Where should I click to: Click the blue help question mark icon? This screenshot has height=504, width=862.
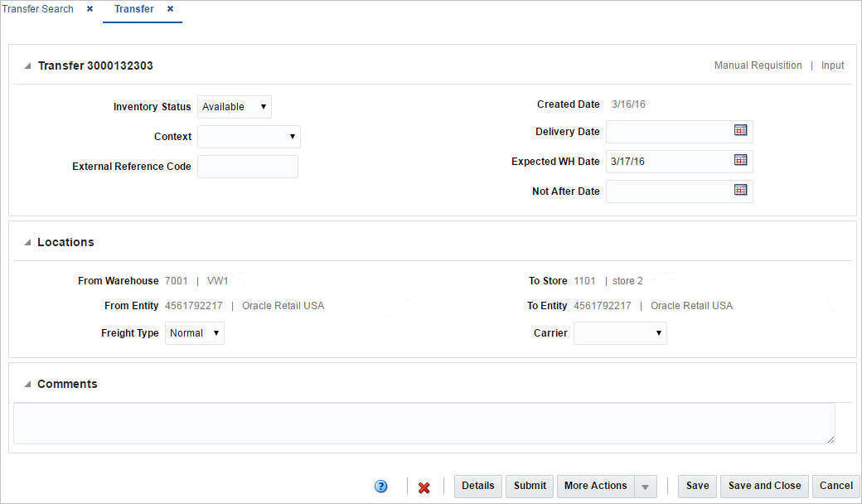pos(380,487)
